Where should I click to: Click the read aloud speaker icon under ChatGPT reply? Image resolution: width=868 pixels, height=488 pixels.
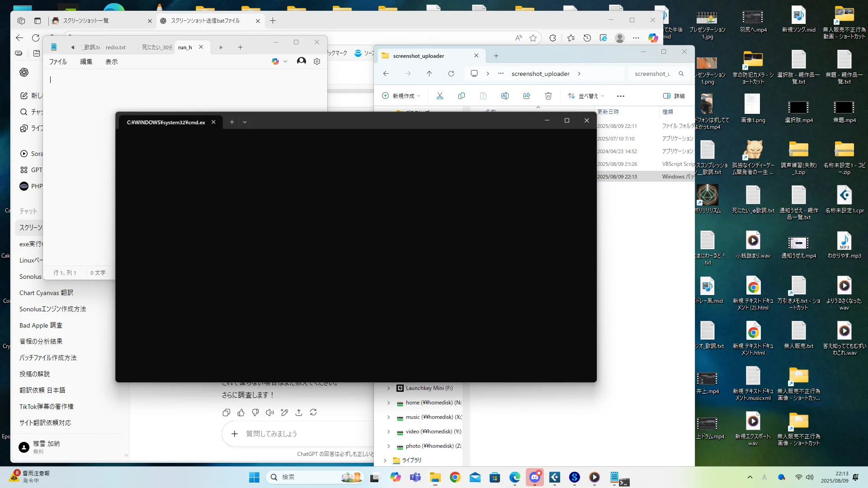point(270,413)
